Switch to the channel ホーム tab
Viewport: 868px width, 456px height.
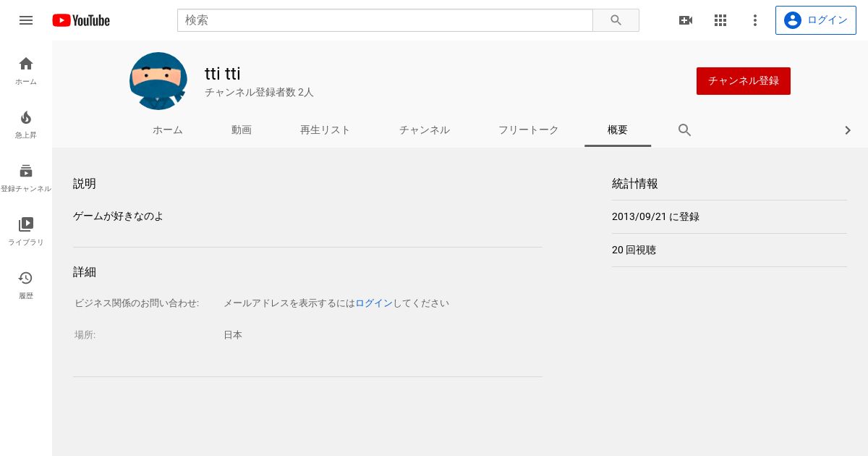pos(168,130)
